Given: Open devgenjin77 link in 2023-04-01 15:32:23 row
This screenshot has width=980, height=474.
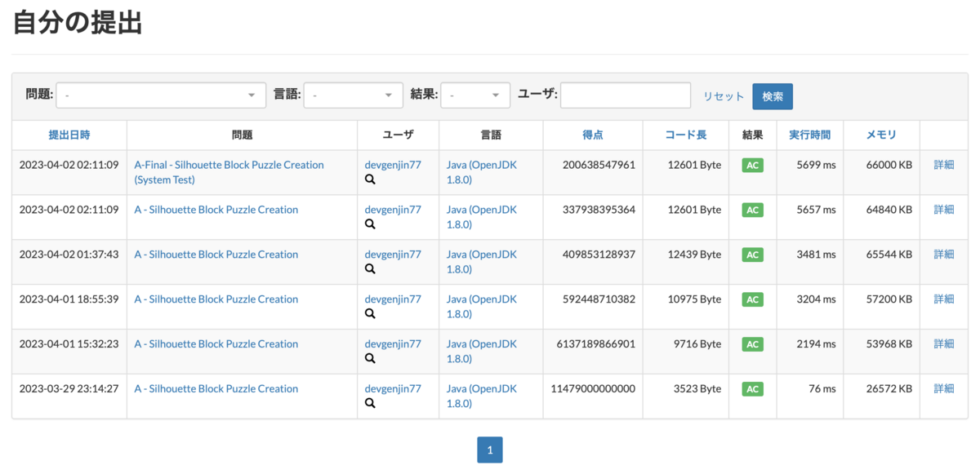Looking at the screenshot, I should [x=393, y=344].
